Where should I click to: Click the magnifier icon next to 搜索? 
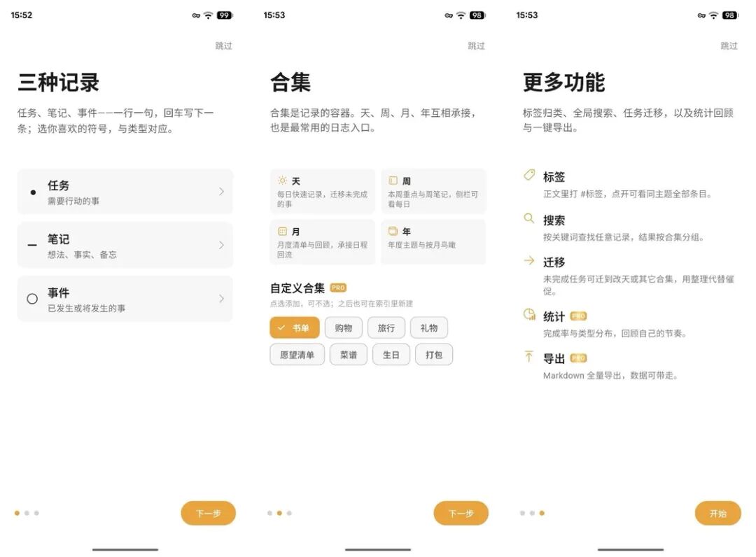click(x=529, y=218)
